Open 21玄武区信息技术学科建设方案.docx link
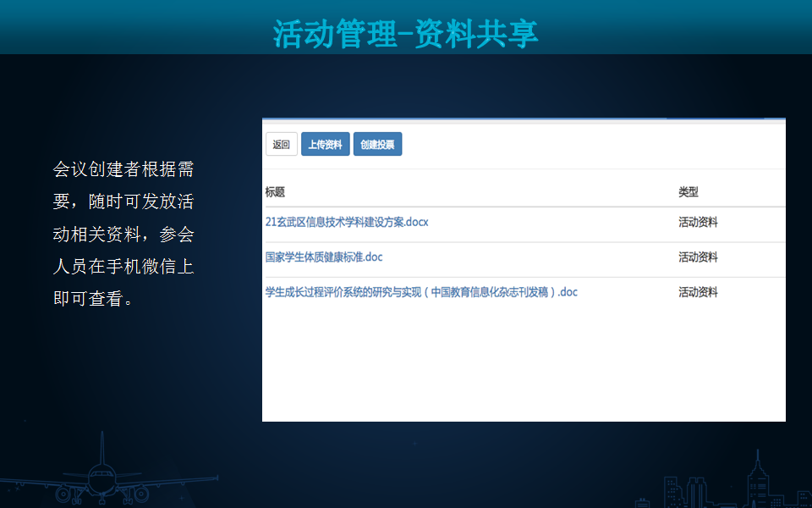812x508 pixels. [347, 222]
